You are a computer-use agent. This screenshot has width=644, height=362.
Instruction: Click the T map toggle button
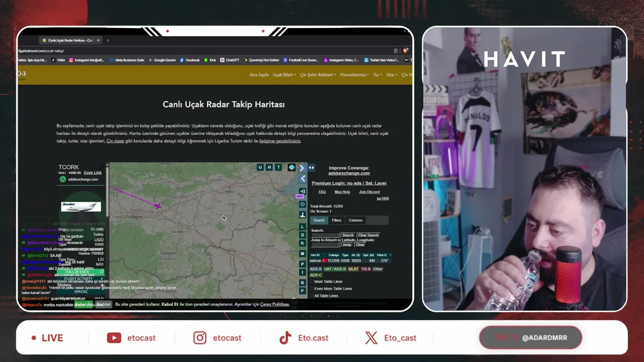(x=278, y=167)
